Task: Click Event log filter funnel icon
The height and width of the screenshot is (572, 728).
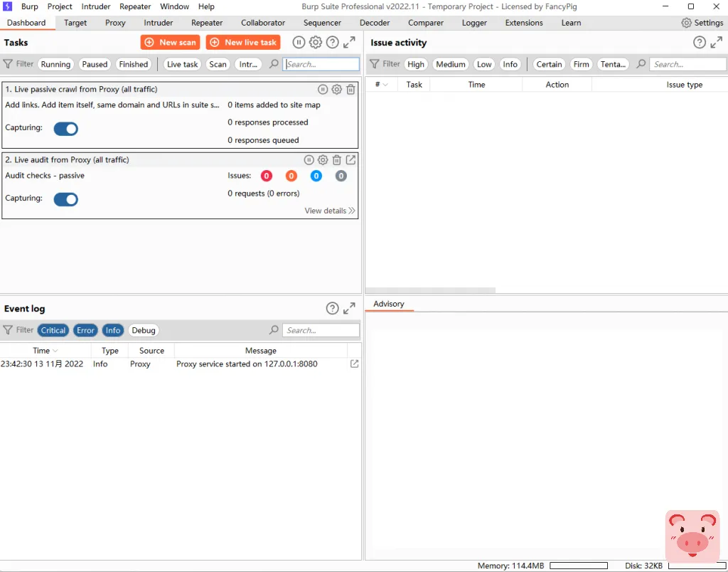Action: (x=8, y=330)
